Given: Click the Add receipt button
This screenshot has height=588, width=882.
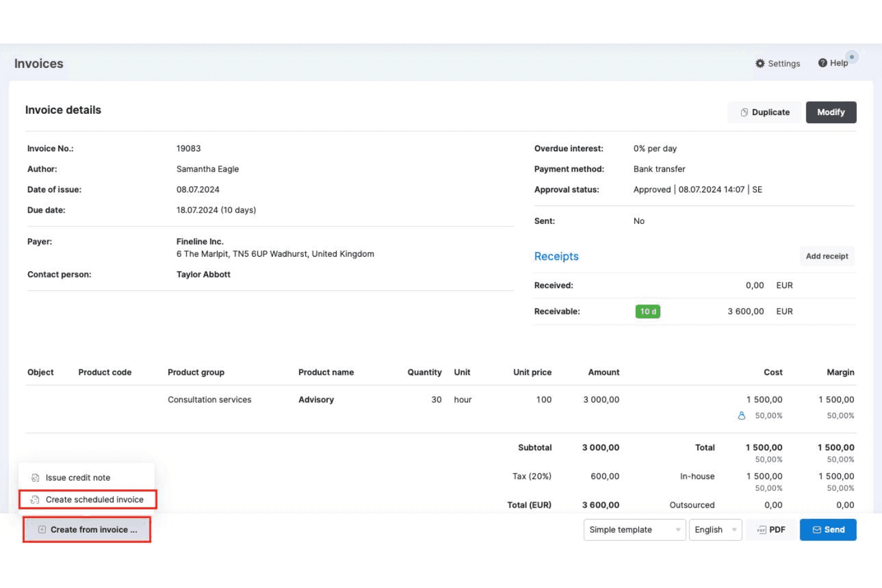Looking at the screenshot, I should click(827, 256).
